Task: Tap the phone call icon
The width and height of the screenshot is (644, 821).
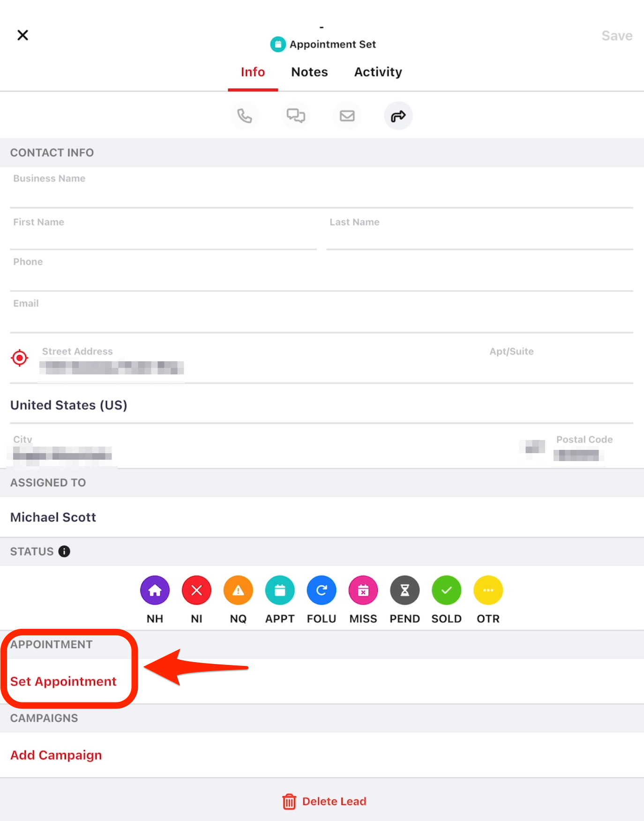Action: tap(244, 116)
